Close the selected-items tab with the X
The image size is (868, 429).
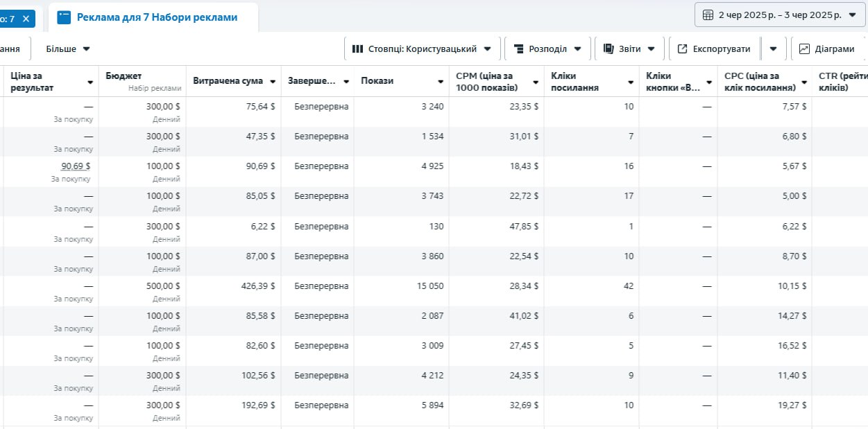pos(26,18)
